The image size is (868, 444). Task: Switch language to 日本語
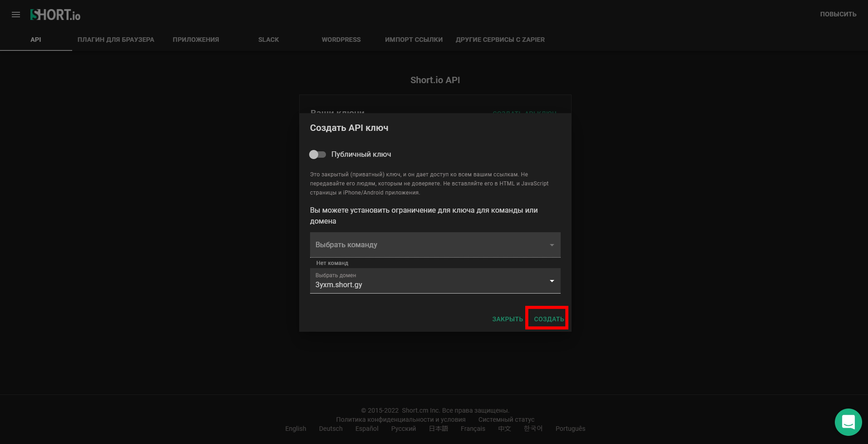point(439,429)
